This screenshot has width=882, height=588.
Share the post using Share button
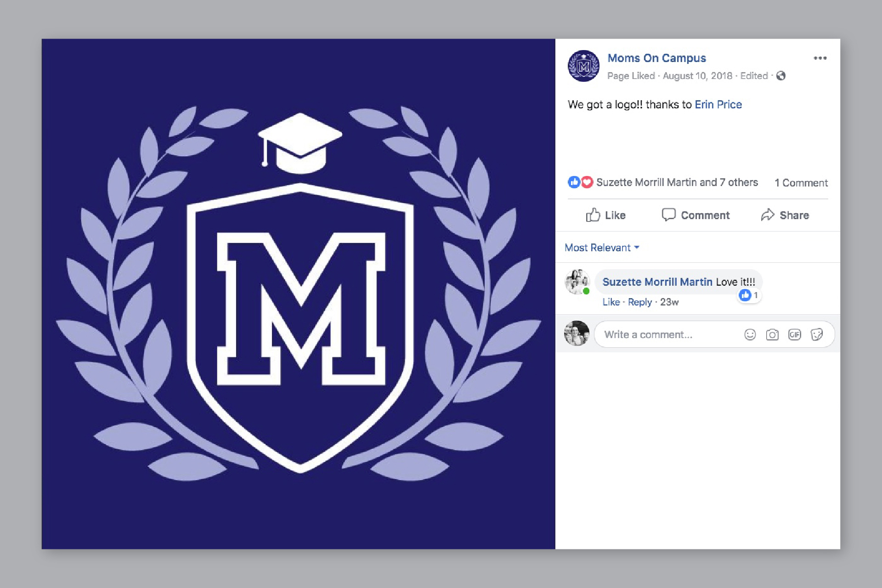pos(785,215)
